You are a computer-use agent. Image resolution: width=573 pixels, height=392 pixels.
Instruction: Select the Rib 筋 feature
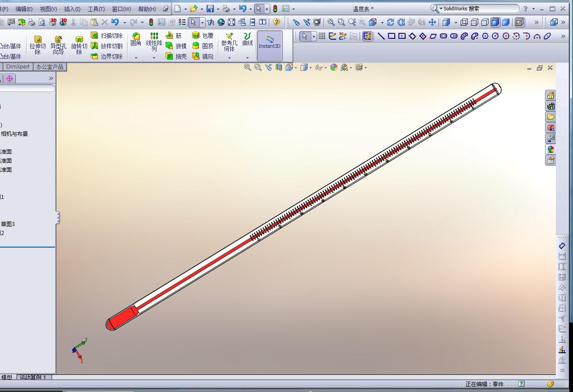(x=174, y=36)
